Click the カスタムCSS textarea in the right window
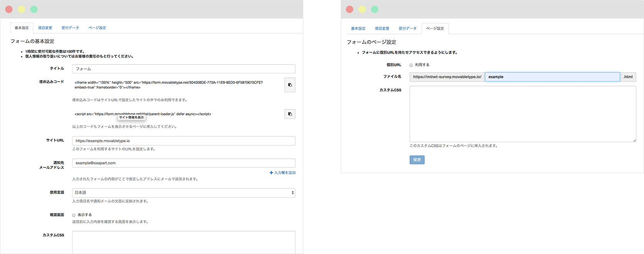644x254 pixels. 523,114
